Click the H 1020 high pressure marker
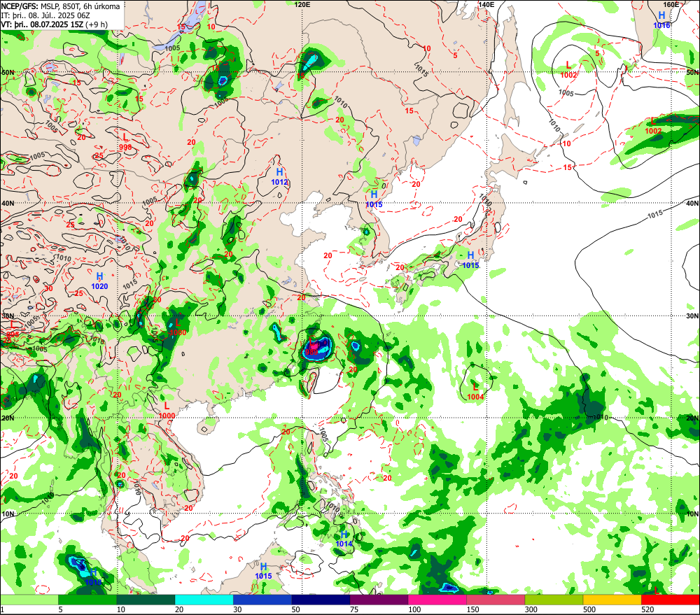700x615 pixels. [99, 281]
